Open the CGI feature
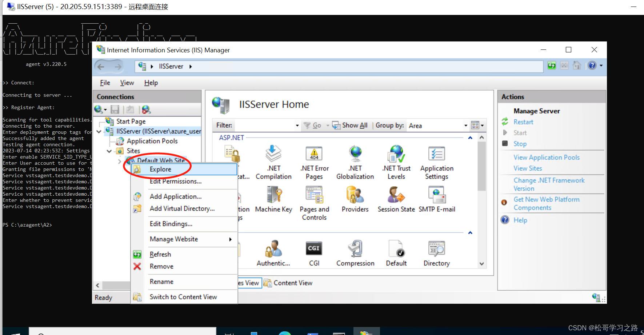 [314, 253]
